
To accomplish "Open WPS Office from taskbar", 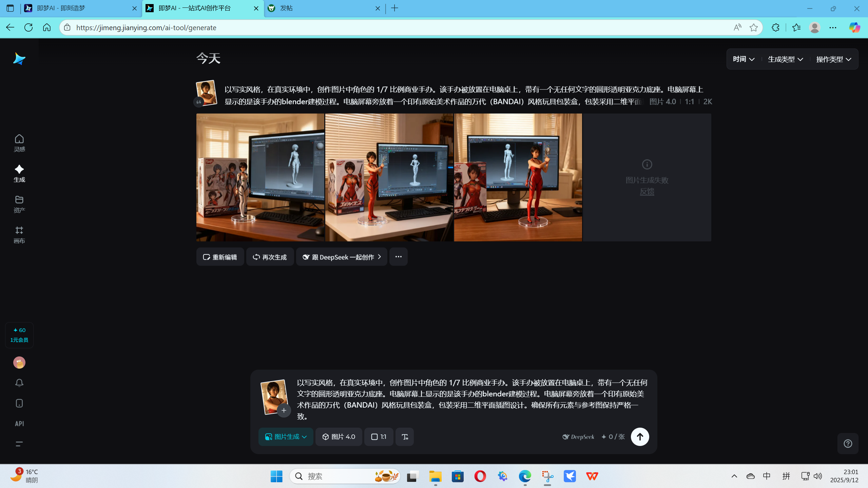I will coord(592,476).
